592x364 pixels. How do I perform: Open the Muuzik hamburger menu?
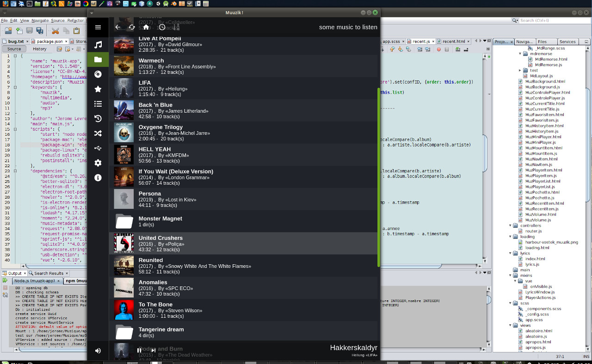98,27
